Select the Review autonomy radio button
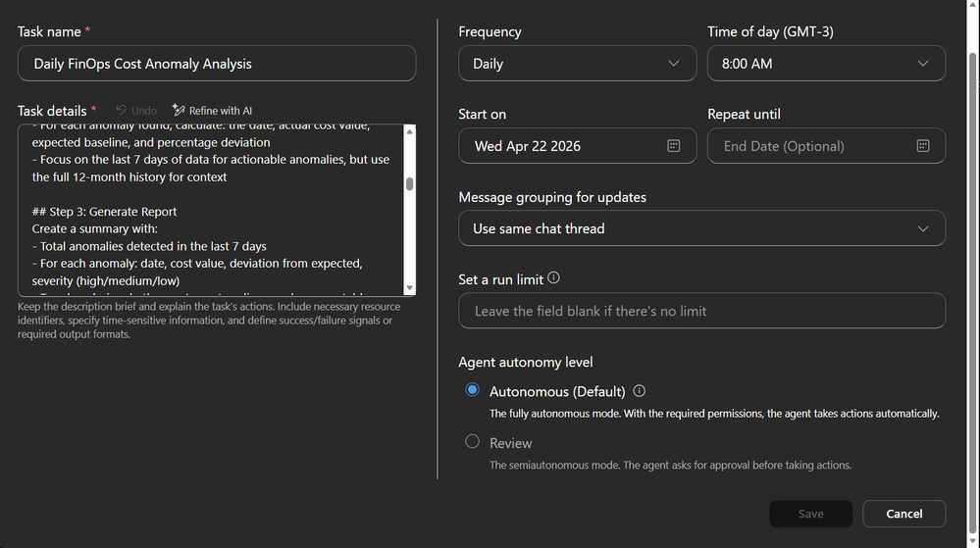 point(473,442)
